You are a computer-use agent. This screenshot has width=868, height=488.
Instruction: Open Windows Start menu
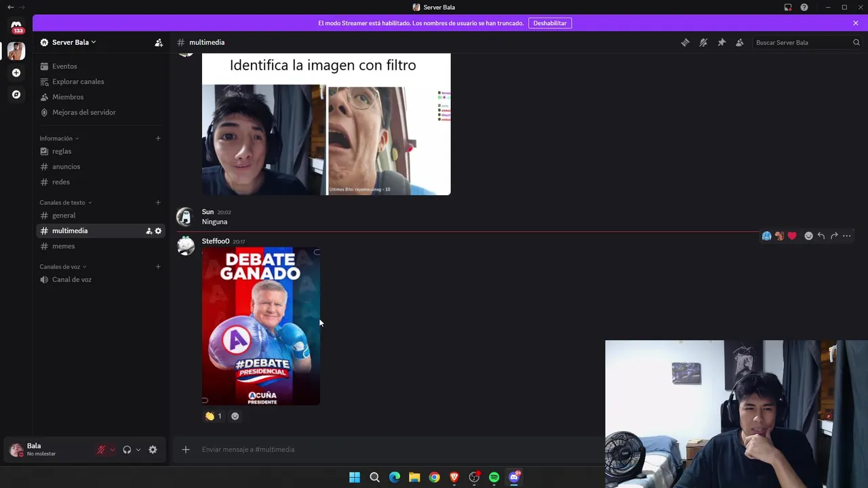tap(355, 477)
